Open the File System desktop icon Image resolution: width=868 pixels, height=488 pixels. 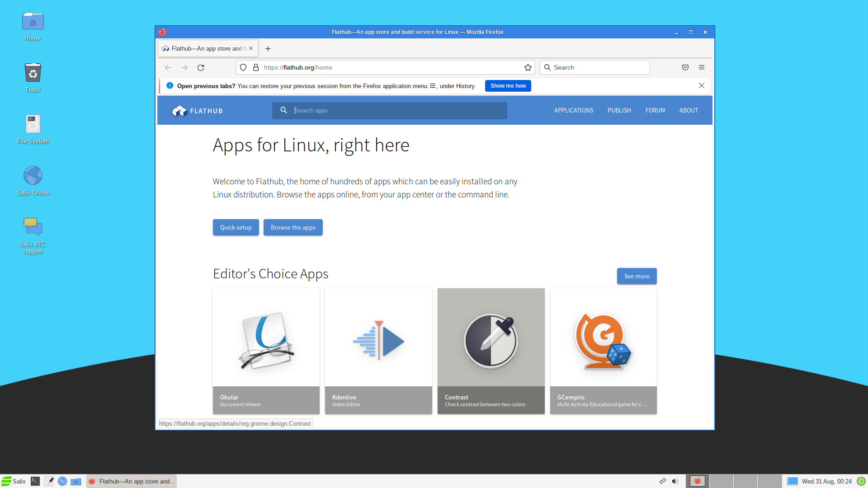click(33, 130)
